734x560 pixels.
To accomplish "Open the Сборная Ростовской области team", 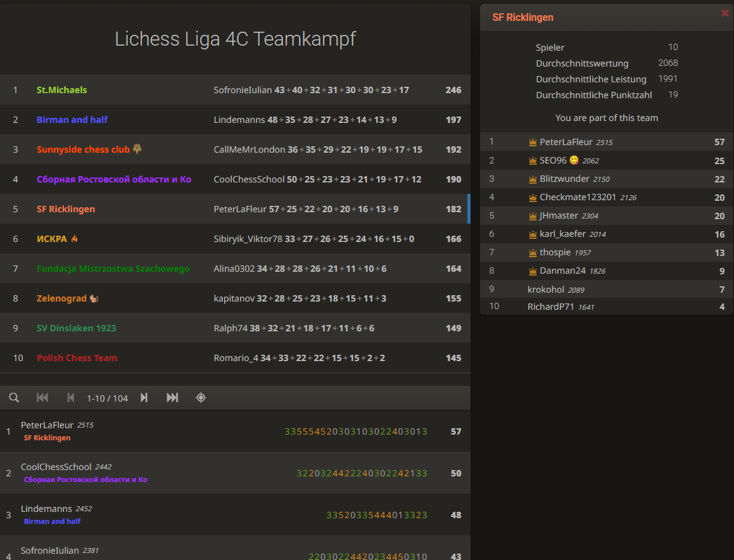I will 114,179.
